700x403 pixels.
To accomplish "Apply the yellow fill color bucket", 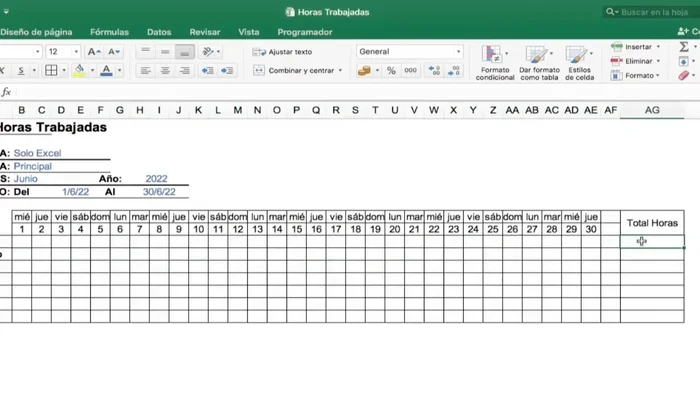I will click(79, 71).
